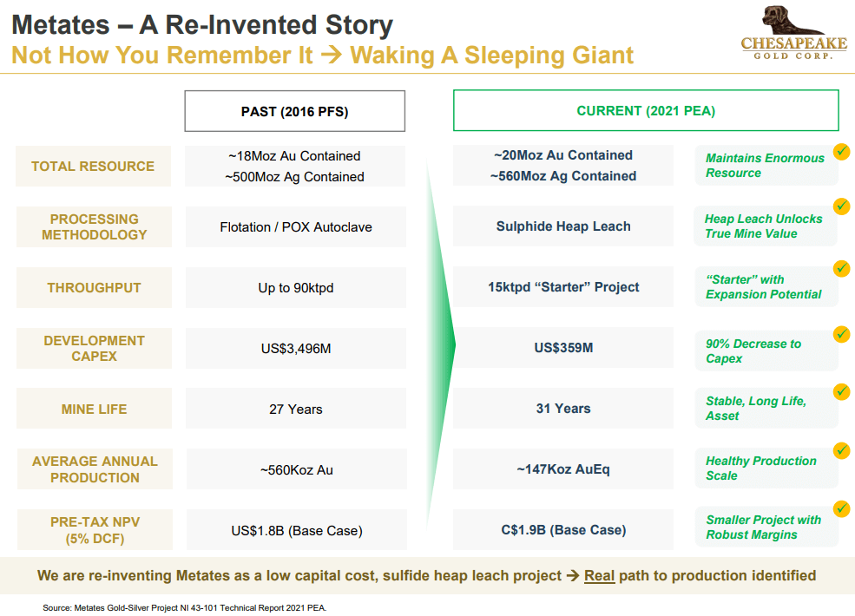855x616 pixels.
Task: Click the ~560Koz Au cell
Action: coord(296,469)
